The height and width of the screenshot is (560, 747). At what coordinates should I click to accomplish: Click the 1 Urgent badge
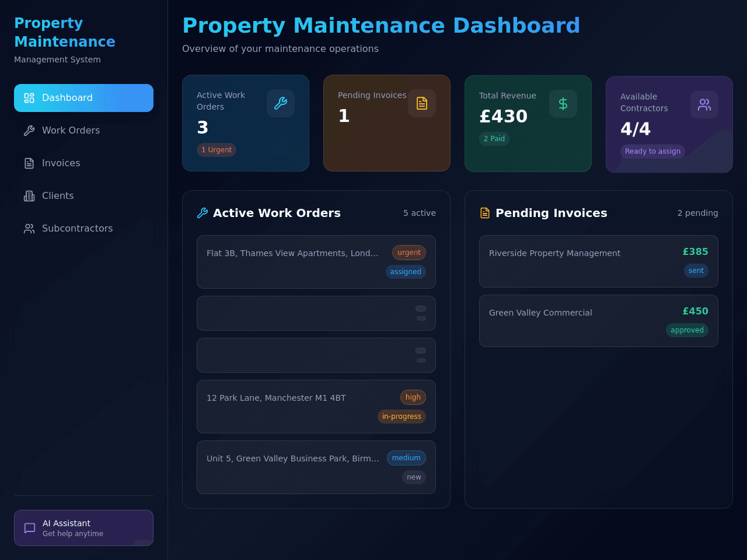pyautogui.click(x=217, y=150)
